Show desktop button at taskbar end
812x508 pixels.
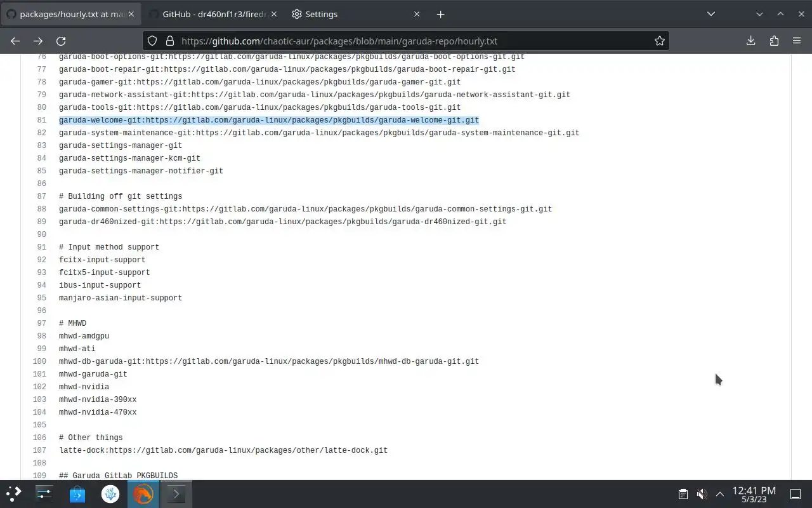[796, 494]
